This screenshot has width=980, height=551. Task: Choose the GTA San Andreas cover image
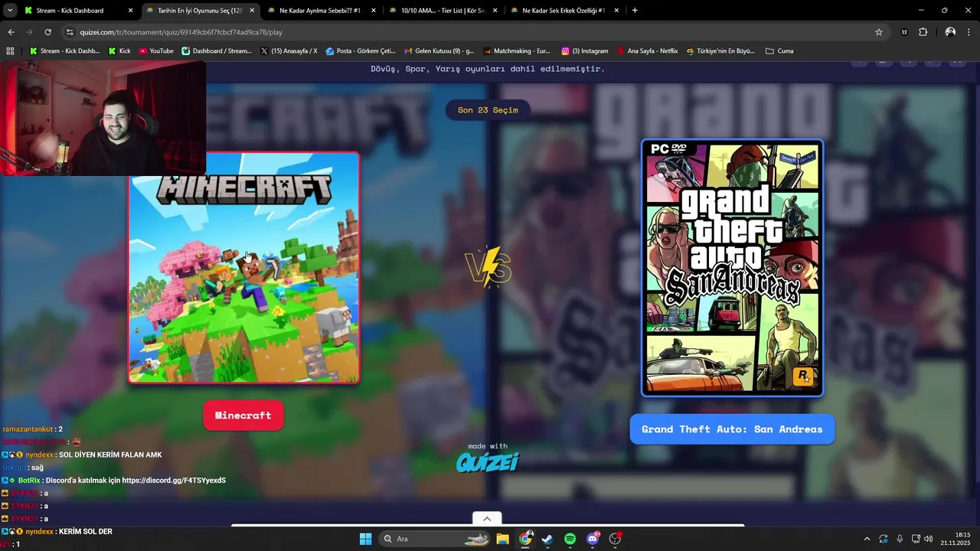(x=732, y=268)
